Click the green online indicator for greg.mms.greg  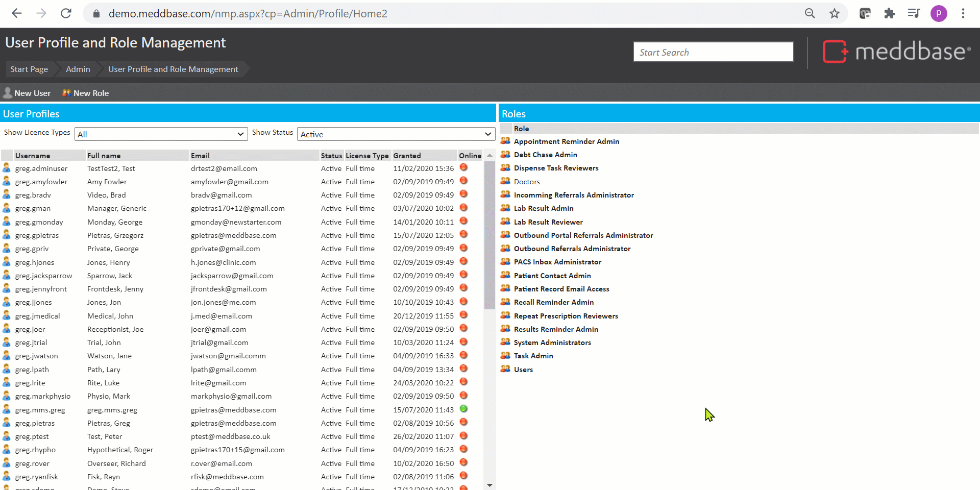[463, 409]
